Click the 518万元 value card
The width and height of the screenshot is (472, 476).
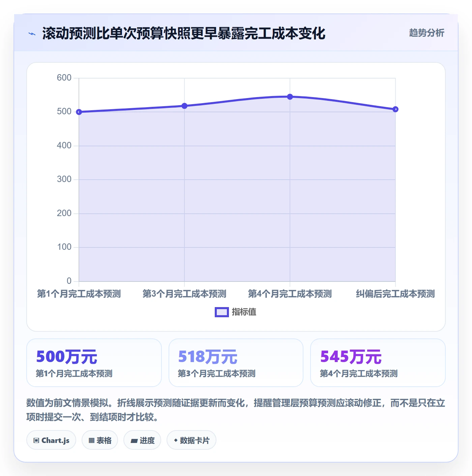click(x=236, y=363)
